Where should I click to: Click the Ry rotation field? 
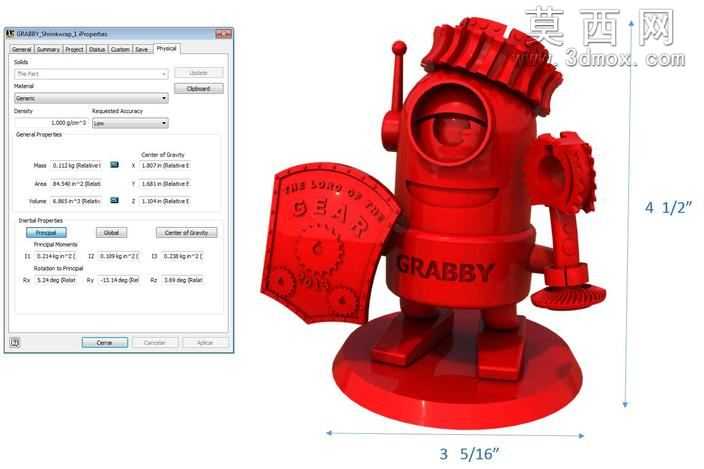pos(119,280)
